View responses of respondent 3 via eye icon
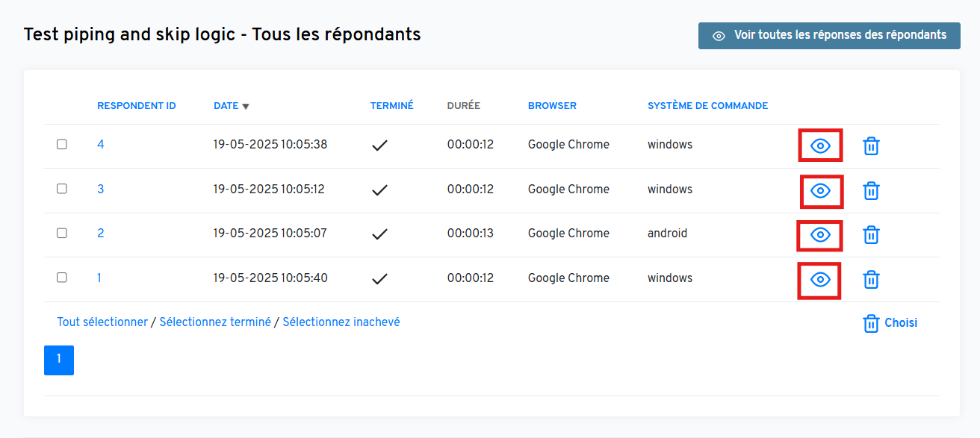The image size is (980, 438). (820, 191)
